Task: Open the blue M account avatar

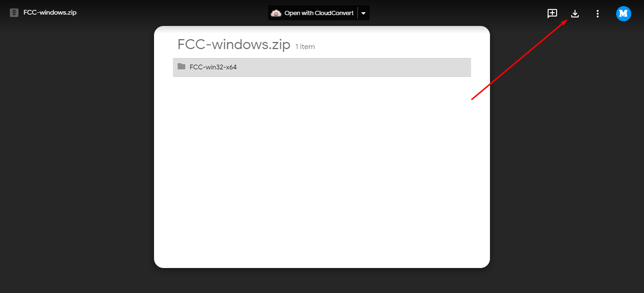Action: coord(624,14)
